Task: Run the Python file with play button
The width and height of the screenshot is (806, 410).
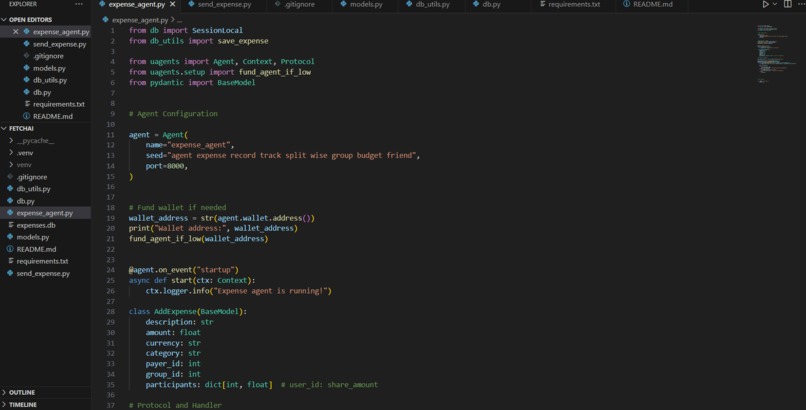Action: coord(765,4)
